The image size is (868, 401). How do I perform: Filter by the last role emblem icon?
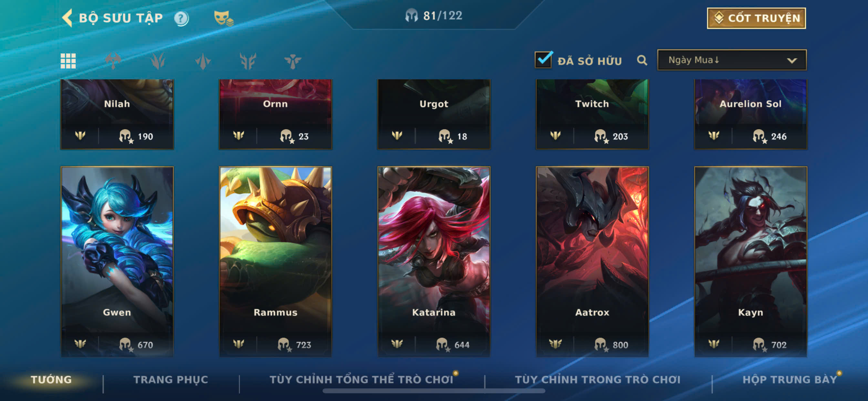(293, 61)
